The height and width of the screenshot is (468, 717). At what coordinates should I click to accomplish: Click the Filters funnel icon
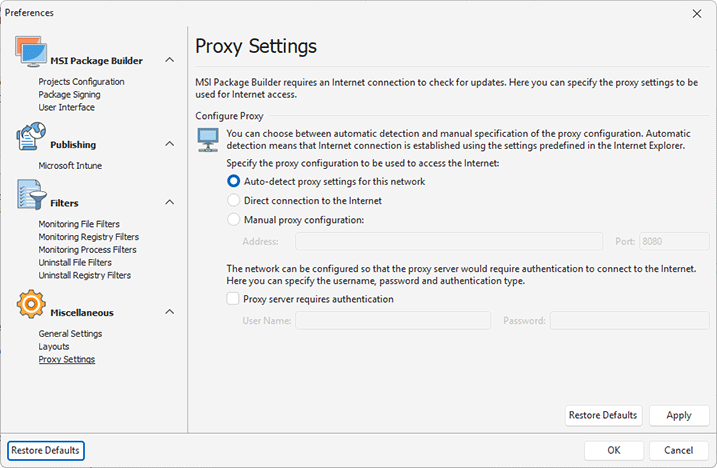tap(31, 196)
